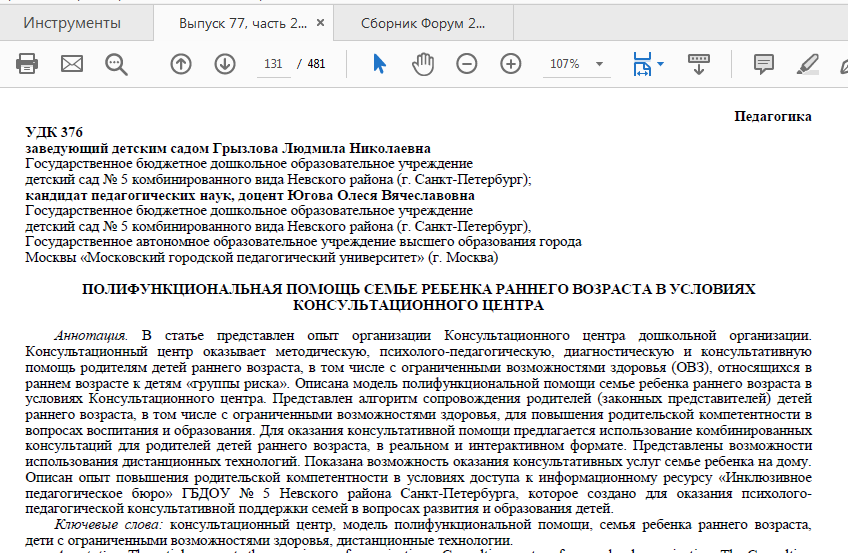Print the document with the printer icon

[26, 64]
